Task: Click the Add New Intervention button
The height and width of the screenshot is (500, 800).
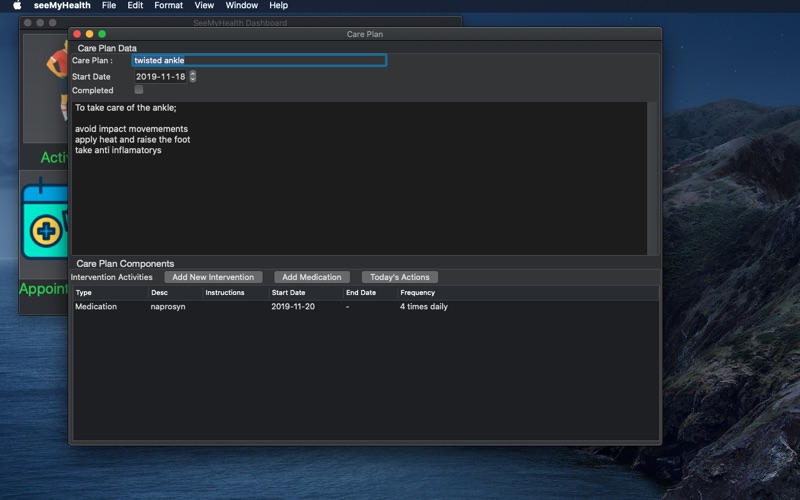Action: [213, 277]
